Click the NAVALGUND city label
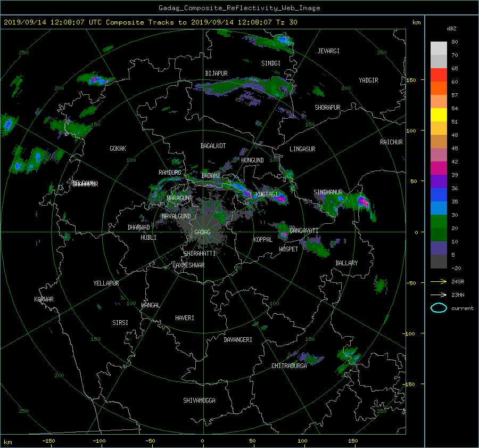The image size is (479, 448). 176,216
